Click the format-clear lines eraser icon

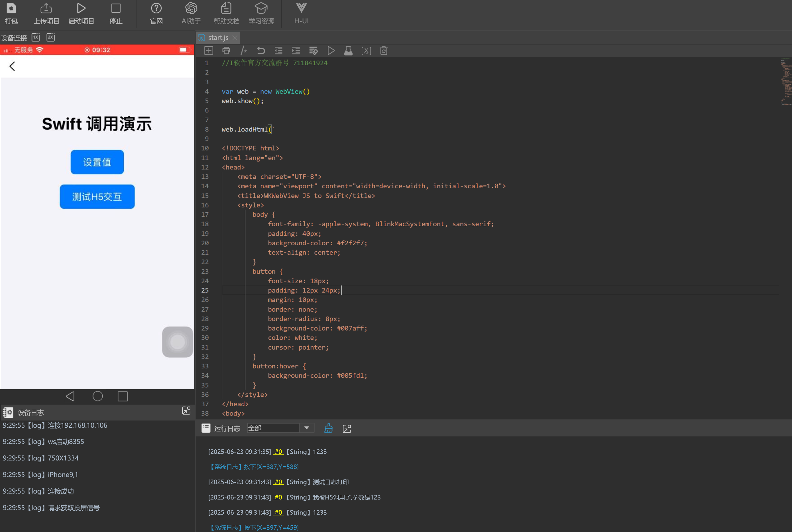click(313, 51)
